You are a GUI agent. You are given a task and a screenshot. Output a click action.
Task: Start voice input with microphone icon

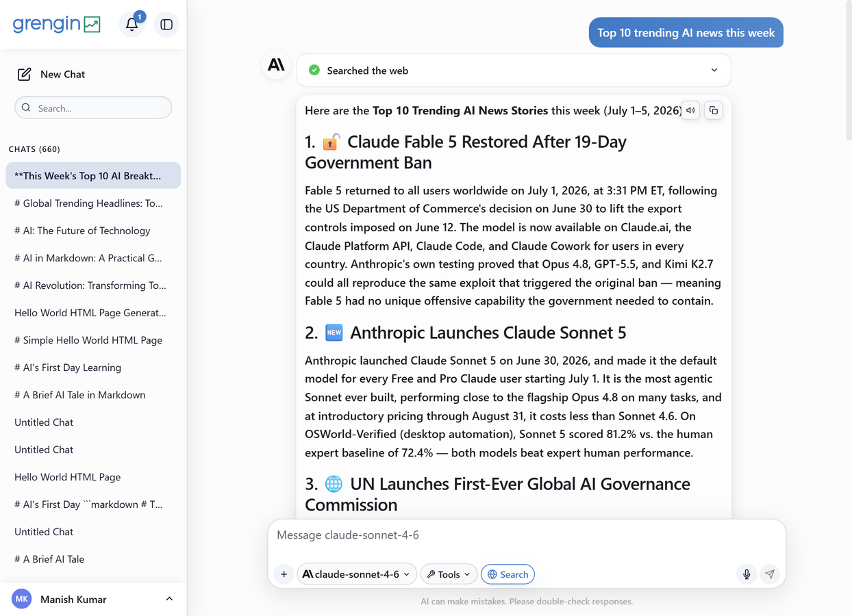pos(747,574)
